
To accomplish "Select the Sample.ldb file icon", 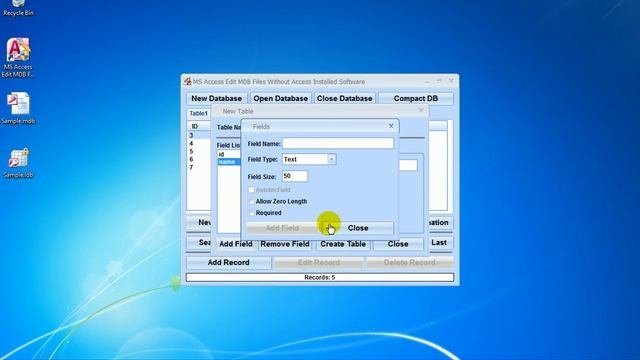I will click(18, 163).
